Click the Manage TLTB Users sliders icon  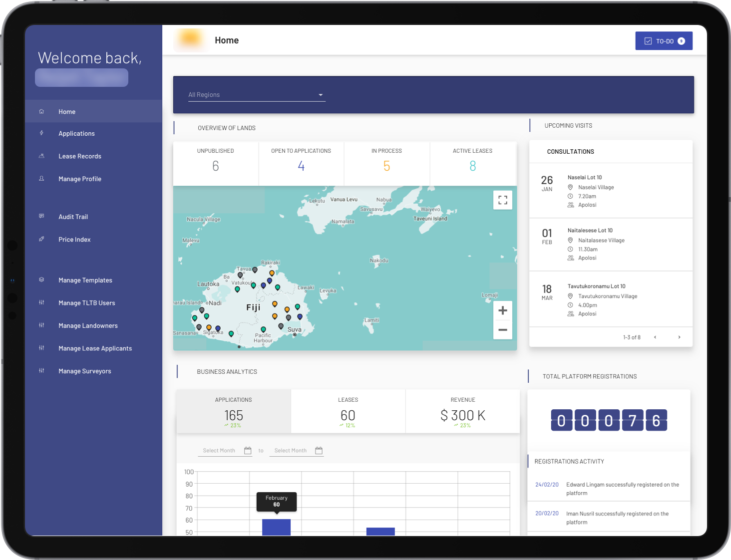point(41,302)
